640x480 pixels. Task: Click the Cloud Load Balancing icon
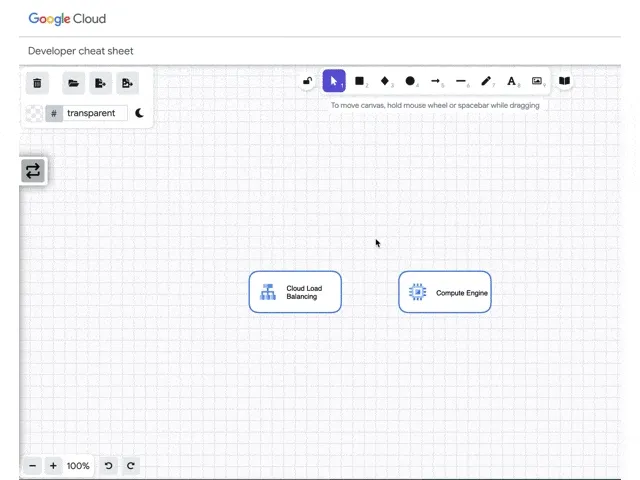(268, 292)
